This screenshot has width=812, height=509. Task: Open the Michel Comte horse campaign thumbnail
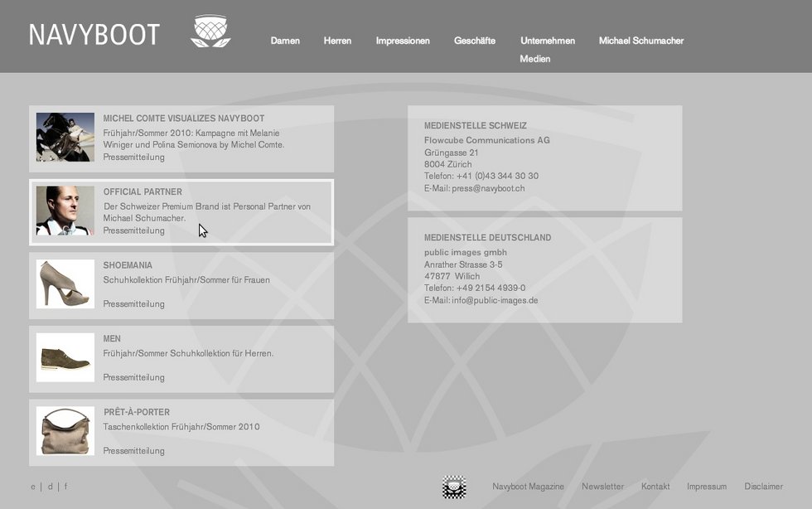click(65, 138)
